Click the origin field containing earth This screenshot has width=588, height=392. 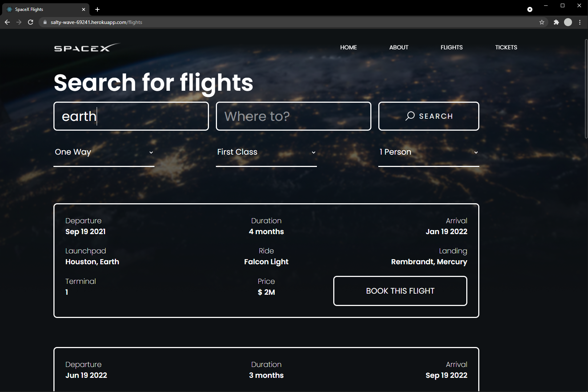pos(131,116)
